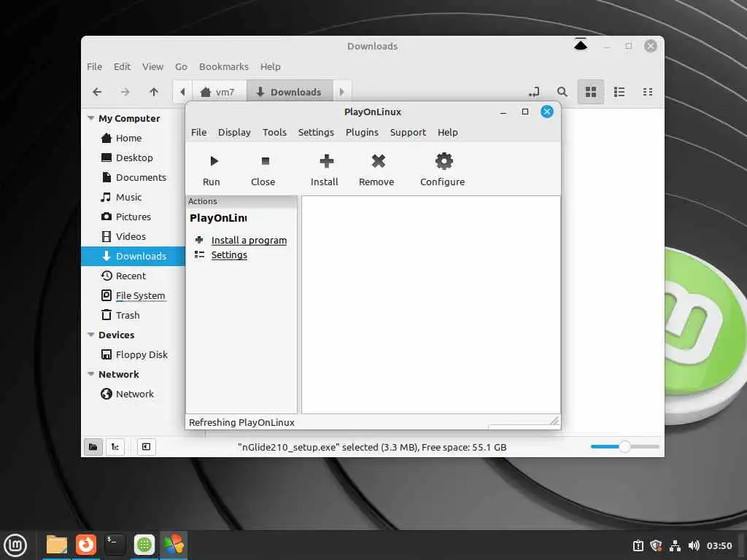
Task: Open the Edit menu in Downloads window
Action: 122,66
